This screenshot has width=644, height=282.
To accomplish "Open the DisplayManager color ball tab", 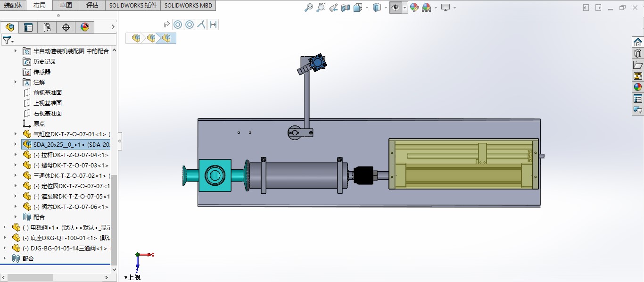I will coord(85,27).
